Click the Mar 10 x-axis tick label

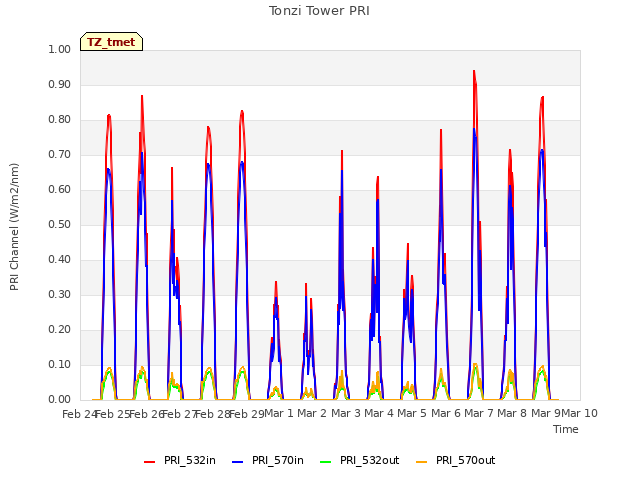[580, 413]
